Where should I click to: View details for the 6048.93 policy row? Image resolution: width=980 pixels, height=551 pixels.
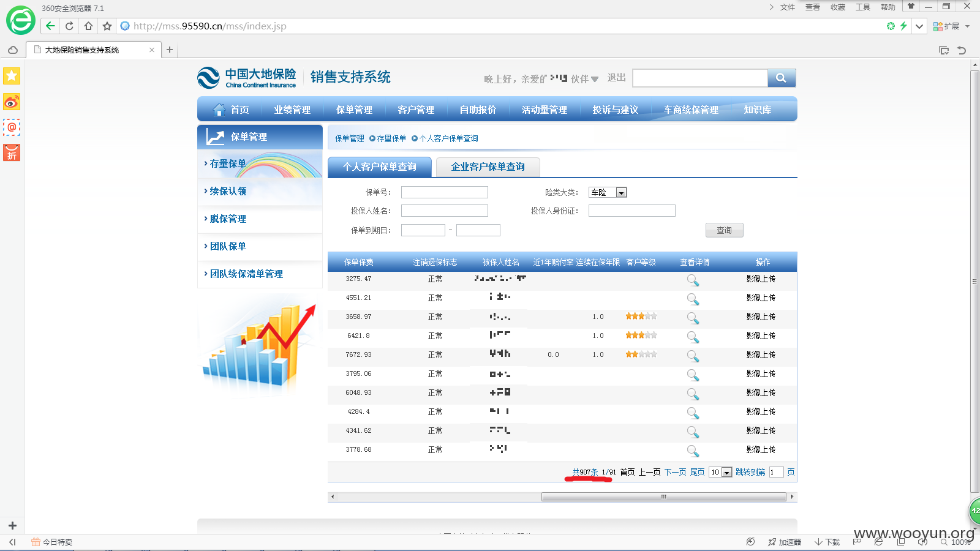[693, 394]
